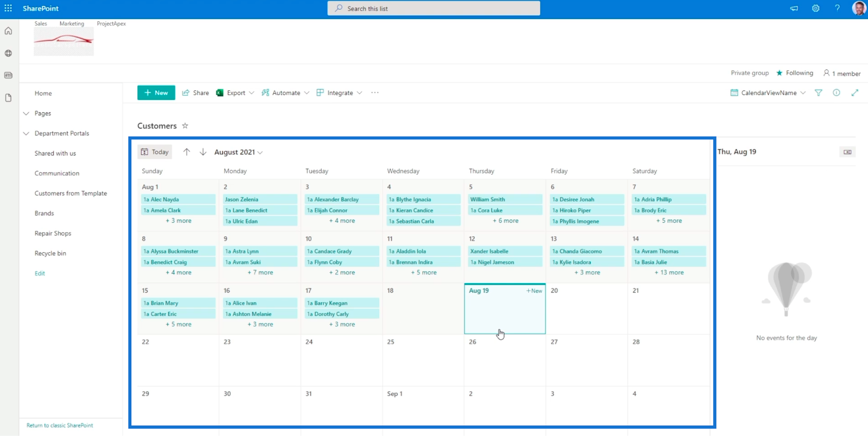This screenshot has width=868, height=436.
Task: Open the Help question mark icon
Action: (837, 8)
